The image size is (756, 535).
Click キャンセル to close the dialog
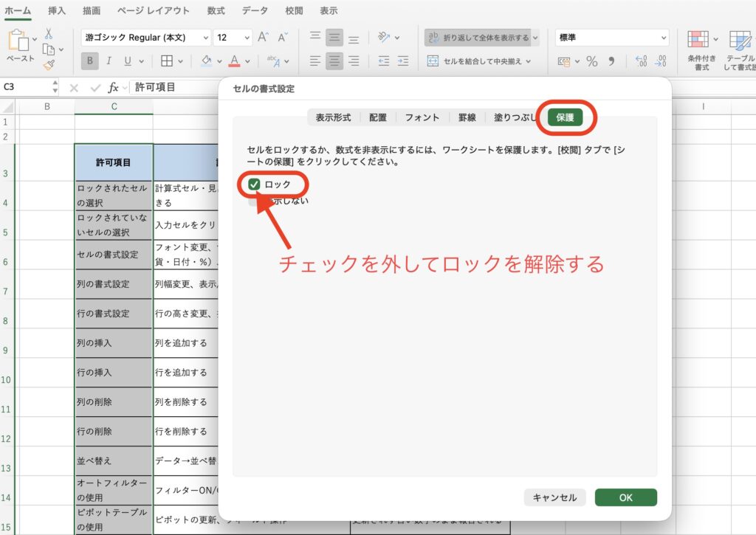(554, 497)
